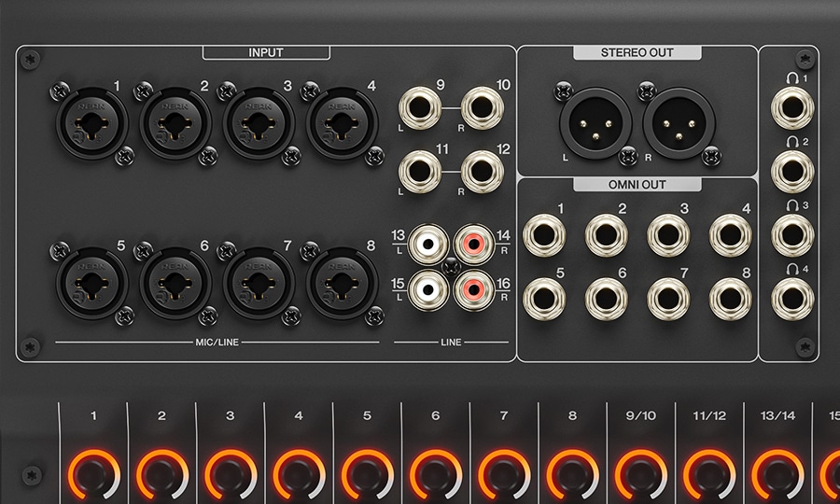Select the line input 9 left jack

click(419, 107)
